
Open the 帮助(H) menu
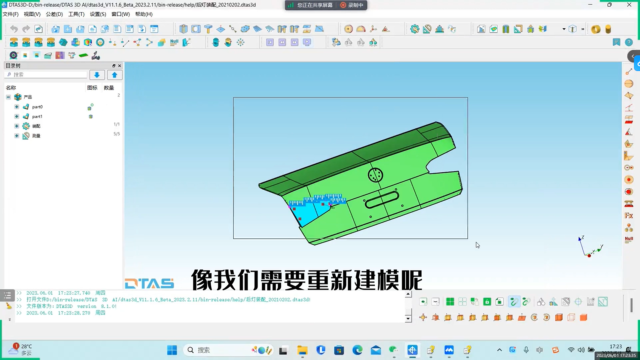[x=144, y=14]
